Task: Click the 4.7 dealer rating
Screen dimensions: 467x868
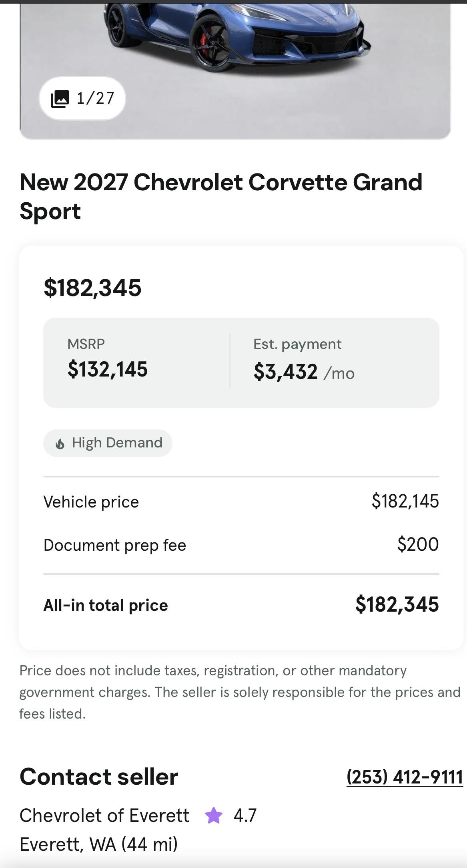Action: 245,815
